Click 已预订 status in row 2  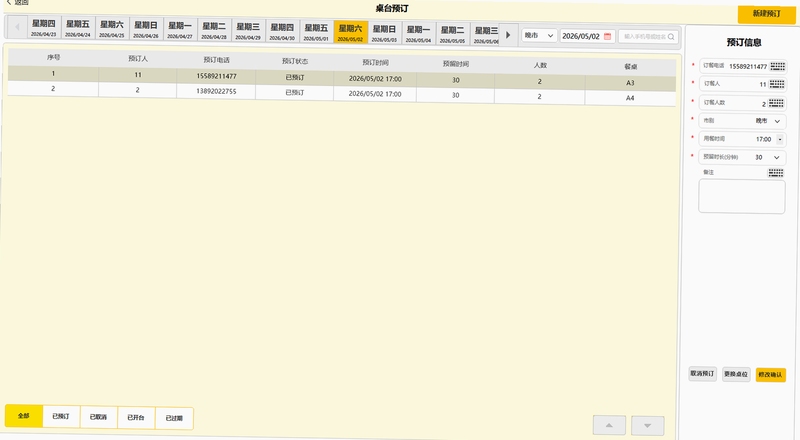coord(295,92)
